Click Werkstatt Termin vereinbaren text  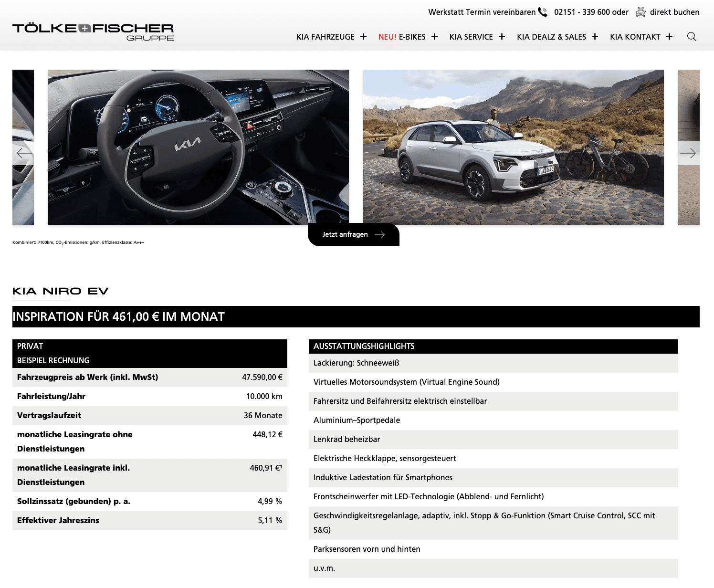click(x=482, y=12)
